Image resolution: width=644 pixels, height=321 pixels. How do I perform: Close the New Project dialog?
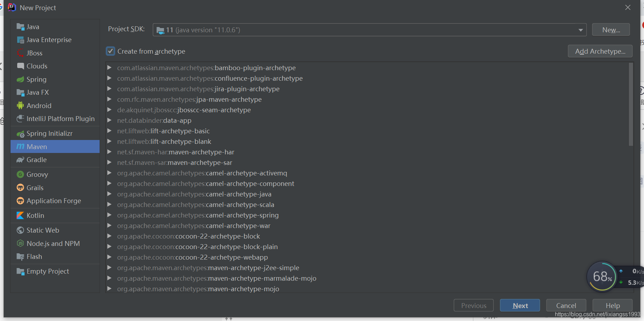628,7
